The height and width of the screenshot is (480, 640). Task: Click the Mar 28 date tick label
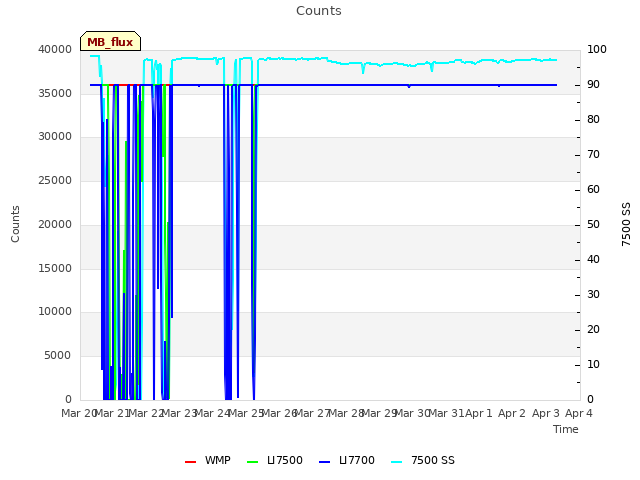(346, 413)
